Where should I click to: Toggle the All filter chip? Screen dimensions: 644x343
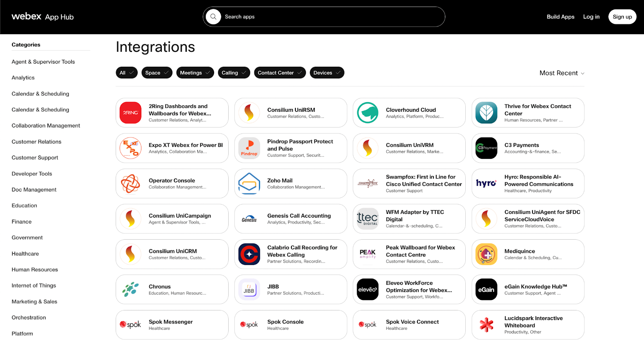pyautogui.click(x=127, y=73)
